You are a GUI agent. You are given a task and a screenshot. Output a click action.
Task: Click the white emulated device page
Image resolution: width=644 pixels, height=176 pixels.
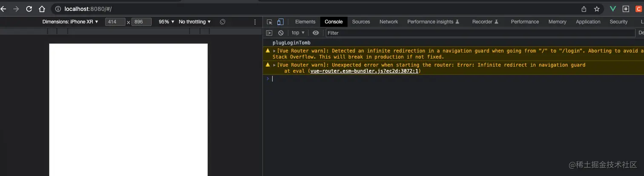(x=128, y=110)
